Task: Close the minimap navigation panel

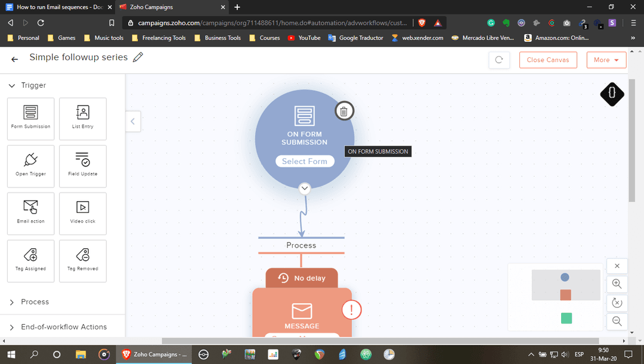Action: (617, 266)
